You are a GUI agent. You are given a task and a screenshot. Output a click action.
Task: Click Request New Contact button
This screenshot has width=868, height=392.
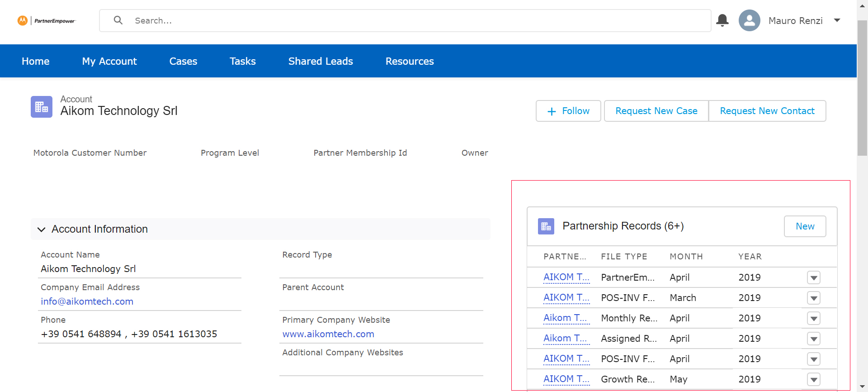pyautogui.click(x=767, y=111)
